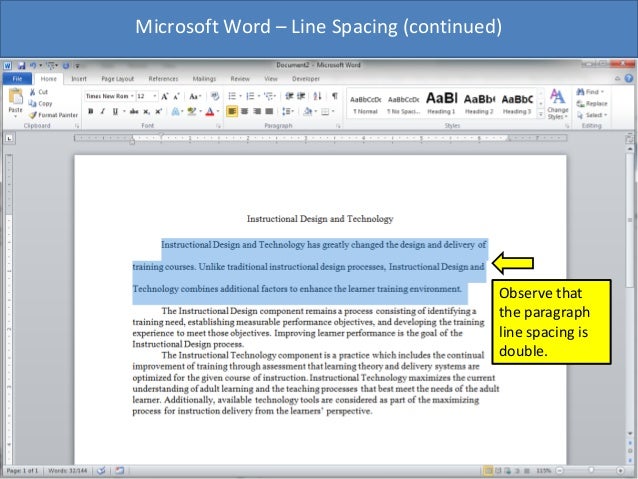Switch to Print Layout view
Image resolution: width=638 pixels, height=479 pixels.
(x=487, y=470)
